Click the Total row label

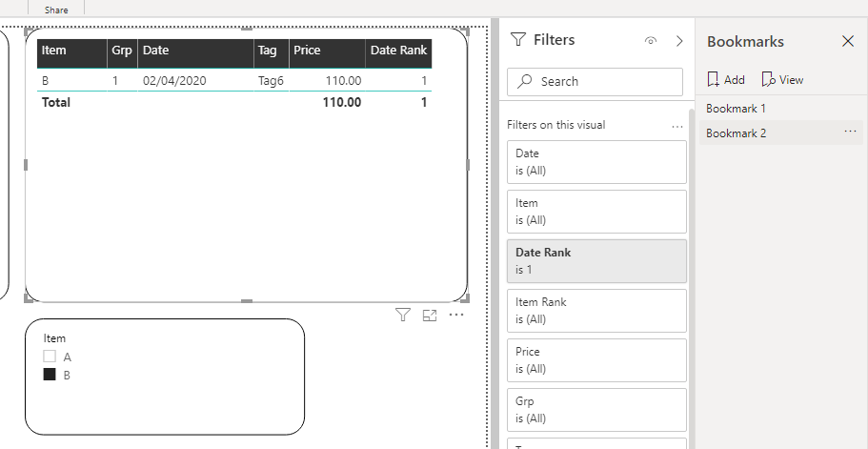[56, 102]
